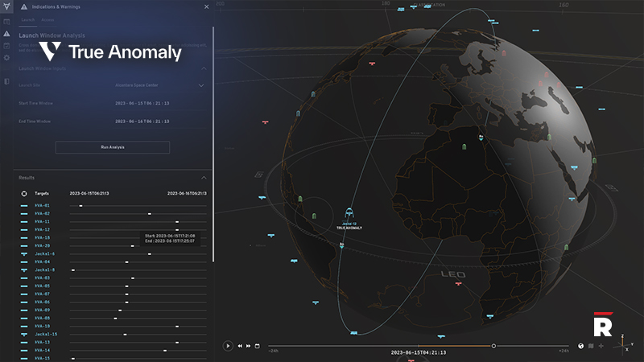Click the fast-forward playback button
644x362 pixels.
coord(249,346)
